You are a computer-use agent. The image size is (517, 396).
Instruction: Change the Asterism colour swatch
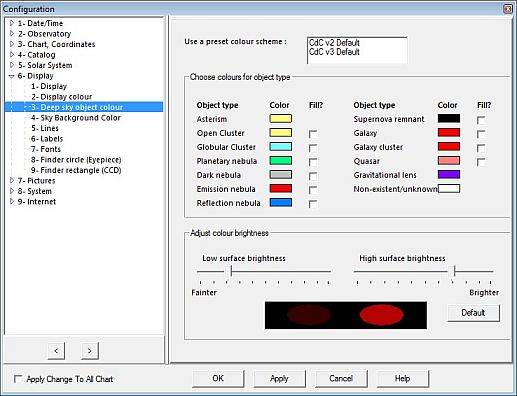[x=281, y=119]
